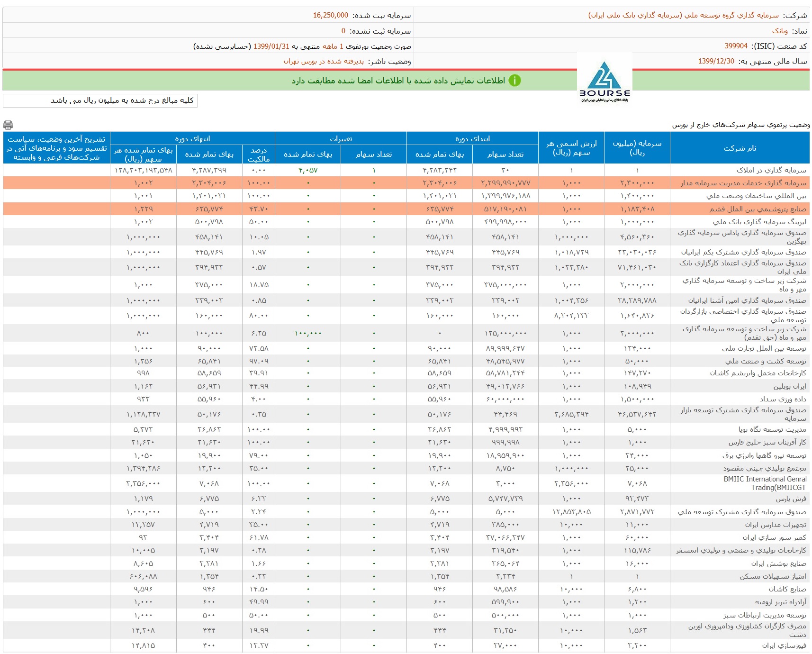Select row 'ایران پوپلین'
This screenshot has width=812, height=654.
pyautogui.click(x=406, y=386)
